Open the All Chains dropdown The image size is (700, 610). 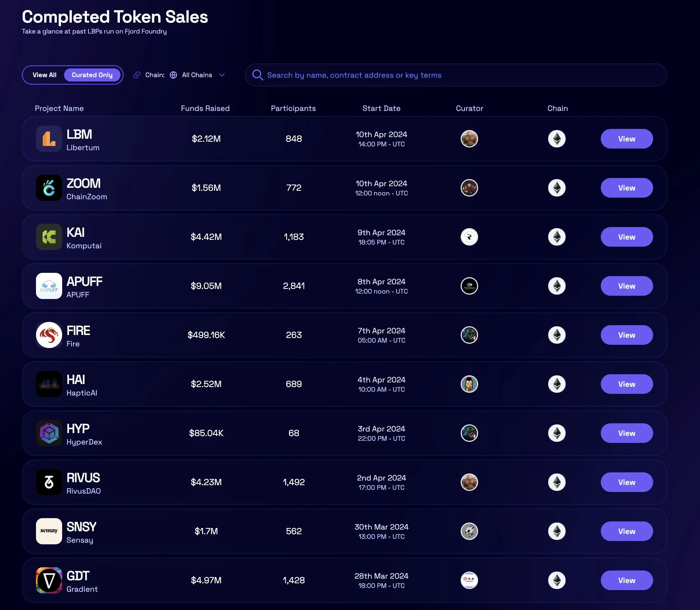[x=197, y=75]
